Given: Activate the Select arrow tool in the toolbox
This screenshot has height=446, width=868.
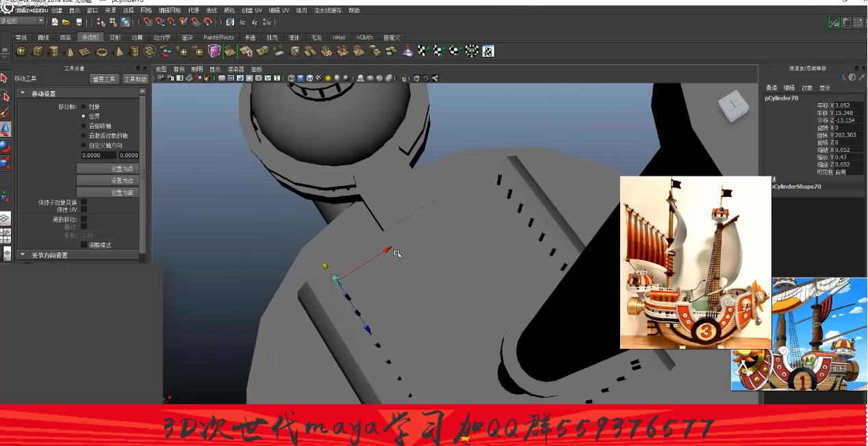Looking at the screenshot, I should click(5, 77).
